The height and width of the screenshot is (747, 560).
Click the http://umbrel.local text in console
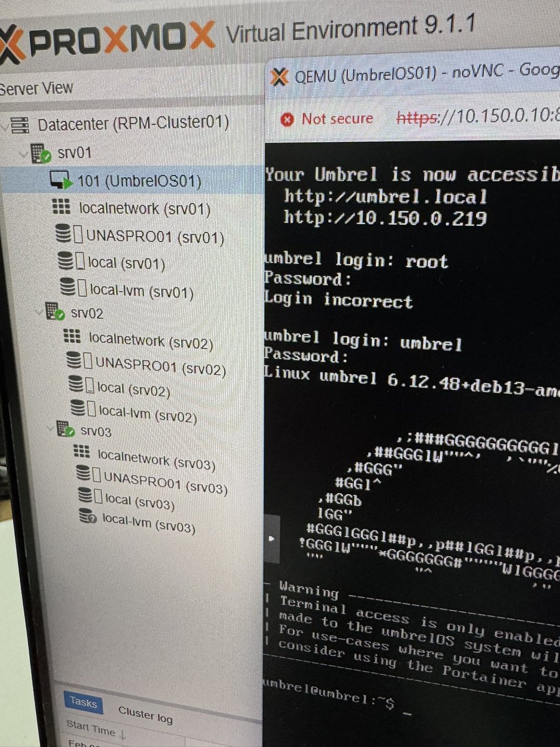click(x=386, y=197)
